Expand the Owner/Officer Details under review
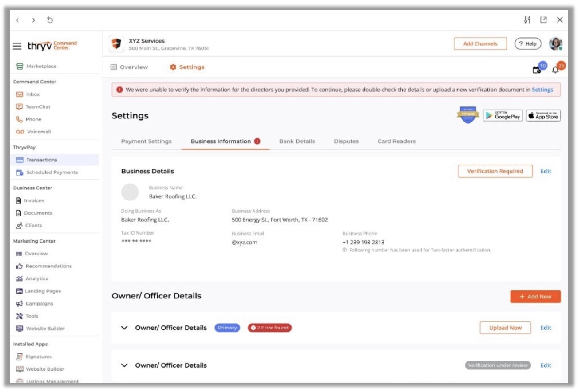This screenshot has height=392, width=578. [x=125, y=365]
